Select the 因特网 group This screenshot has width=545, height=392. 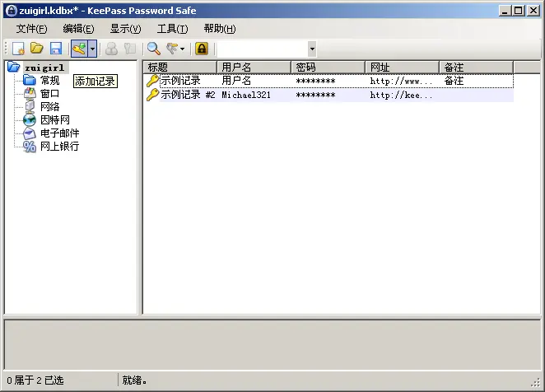coord(55,120)
